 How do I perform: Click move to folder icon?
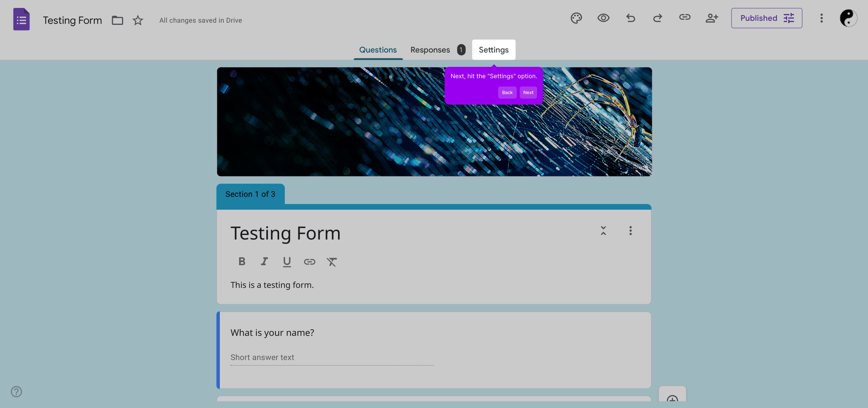(117, 20)
